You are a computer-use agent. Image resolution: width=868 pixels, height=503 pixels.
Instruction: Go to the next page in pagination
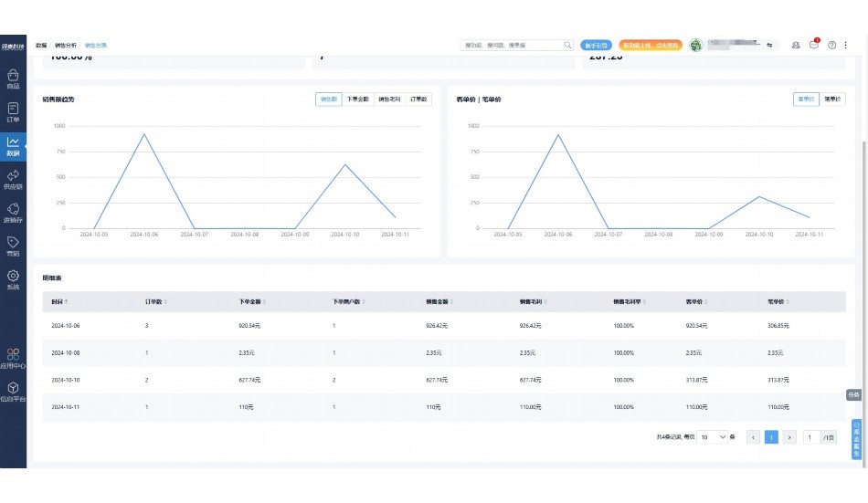pyautogui.click(x=790, y=437)
